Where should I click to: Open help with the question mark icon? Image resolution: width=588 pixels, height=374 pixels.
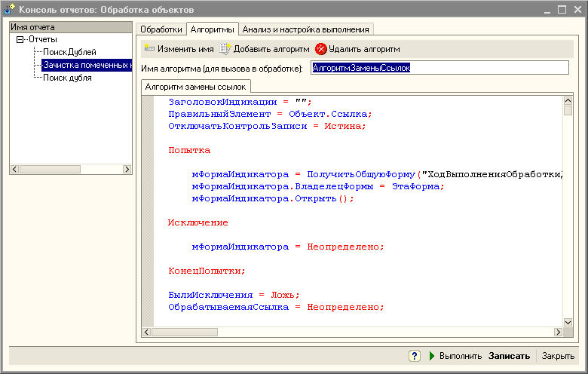(415, 356)
